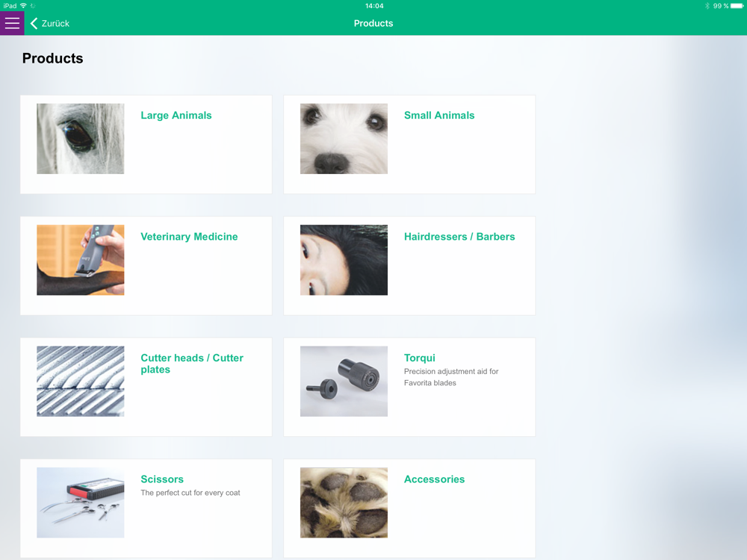The width and height of the screenshot is (747, 560).
Task: Open the Torqui product link
Action: pos(420,358)
